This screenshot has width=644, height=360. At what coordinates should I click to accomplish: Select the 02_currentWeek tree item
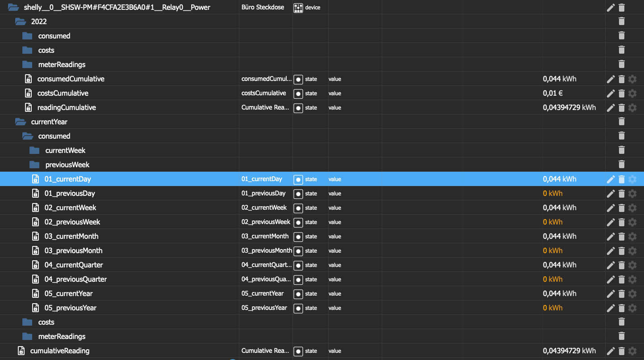click(x=70, y=208)
